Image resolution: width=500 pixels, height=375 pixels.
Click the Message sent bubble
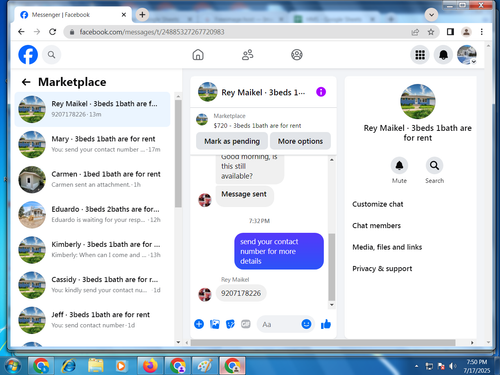pos(244,195)
